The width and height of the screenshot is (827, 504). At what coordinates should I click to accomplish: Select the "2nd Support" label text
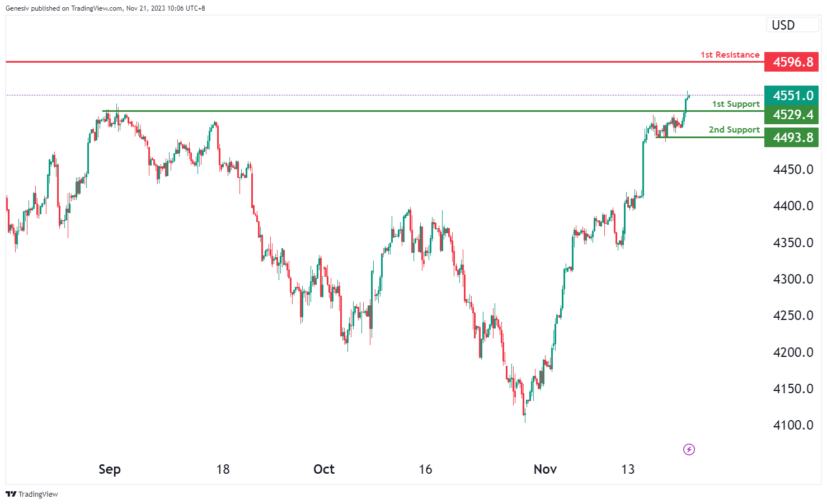coord(734,130)
